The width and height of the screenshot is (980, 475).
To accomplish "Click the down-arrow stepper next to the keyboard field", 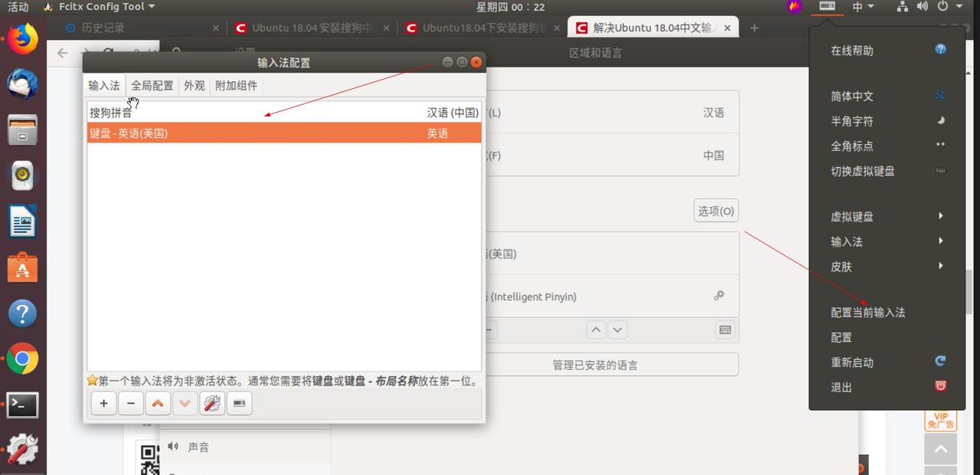I will point(617,329).
